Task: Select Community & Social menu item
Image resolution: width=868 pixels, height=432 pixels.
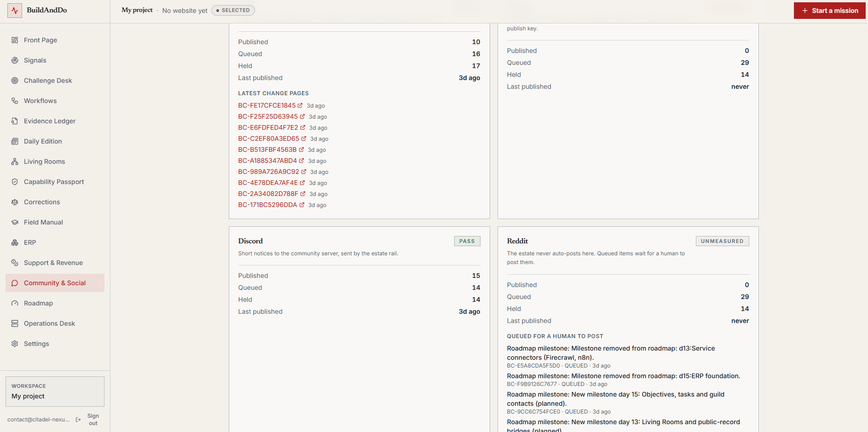Action: coord(55,283)
